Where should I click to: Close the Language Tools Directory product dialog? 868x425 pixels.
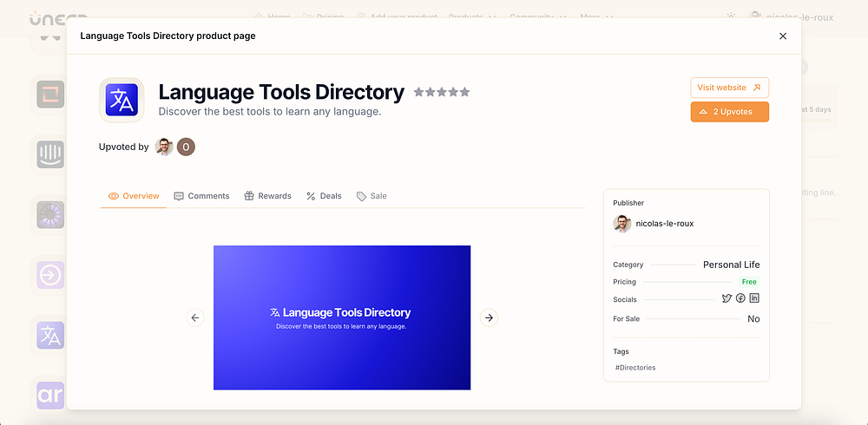tap(783, 36)
